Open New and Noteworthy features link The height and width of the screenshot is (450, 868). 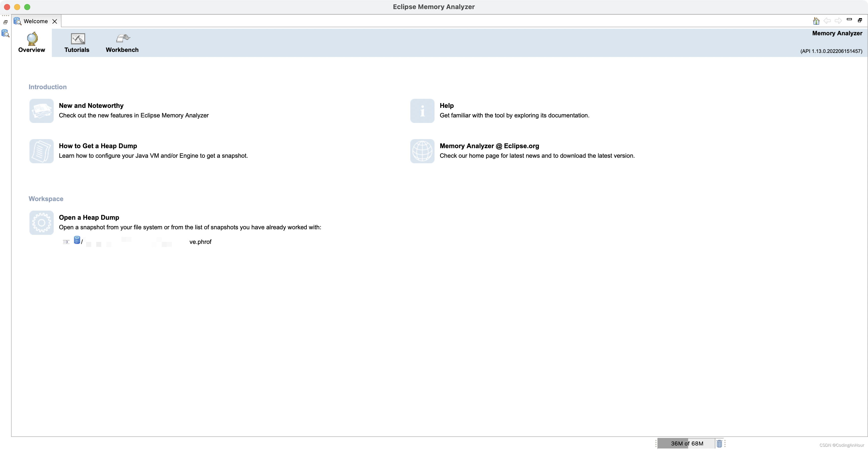(91, 106)
